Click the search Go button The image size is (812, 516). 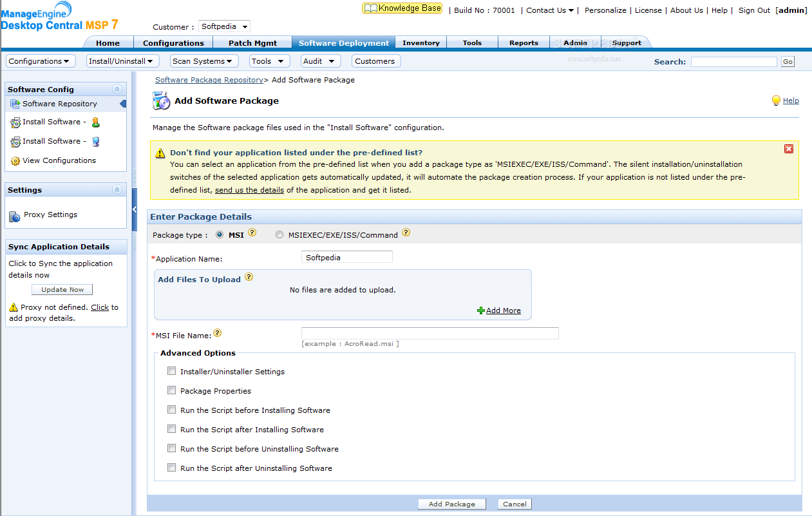tap(788, 62)
